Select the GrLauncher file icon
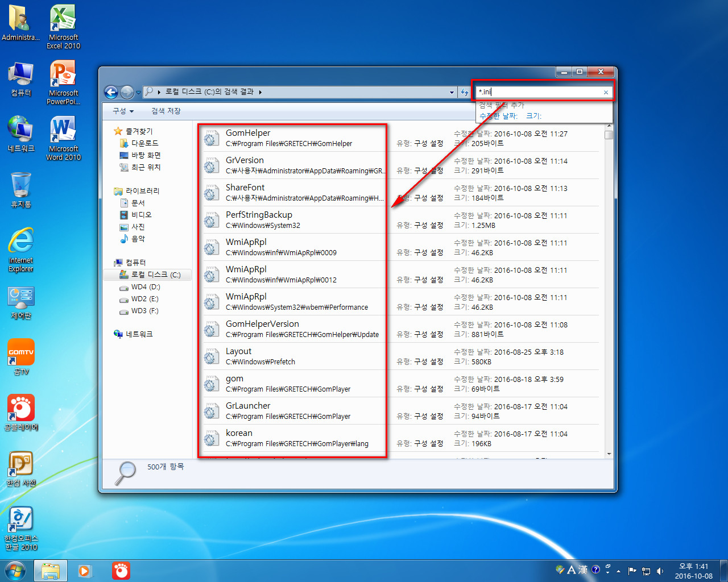The width and height of the screenshot is (728, 582). [x=212, y=411]
